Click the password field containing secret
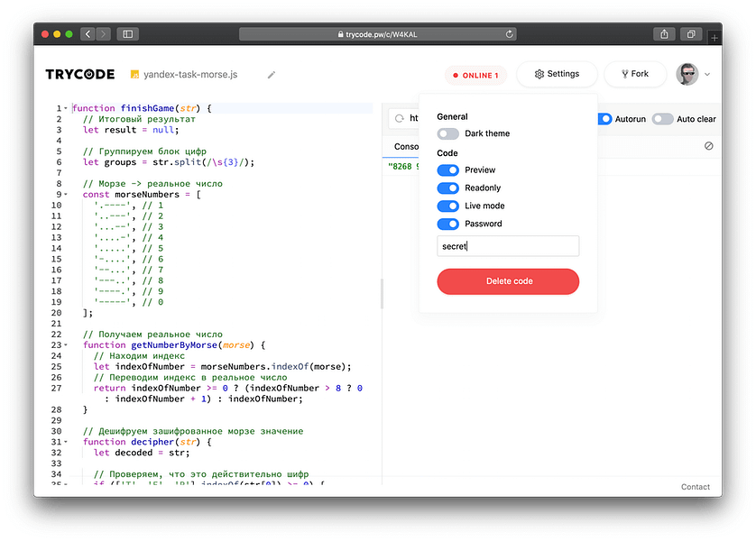Image resolution: width=756 pixels, height=541 pixels. [x=508, y=246]
